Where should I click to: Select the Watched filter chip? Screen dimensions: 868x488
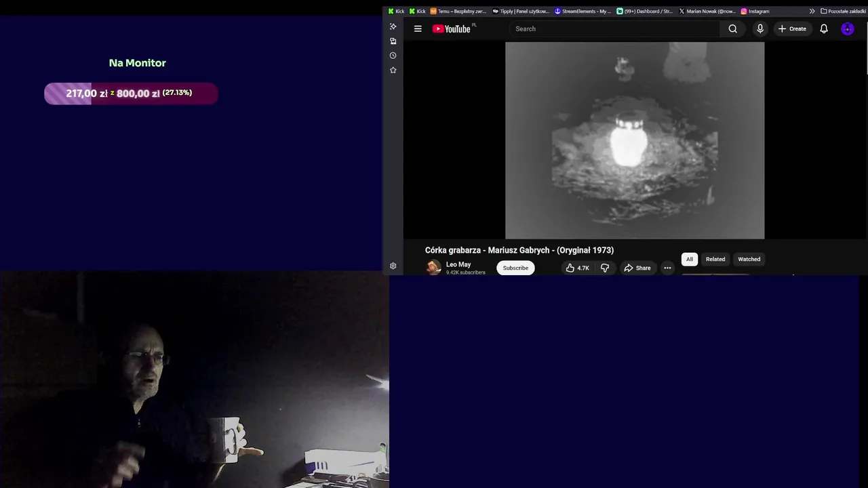click(x=749, y=259)
